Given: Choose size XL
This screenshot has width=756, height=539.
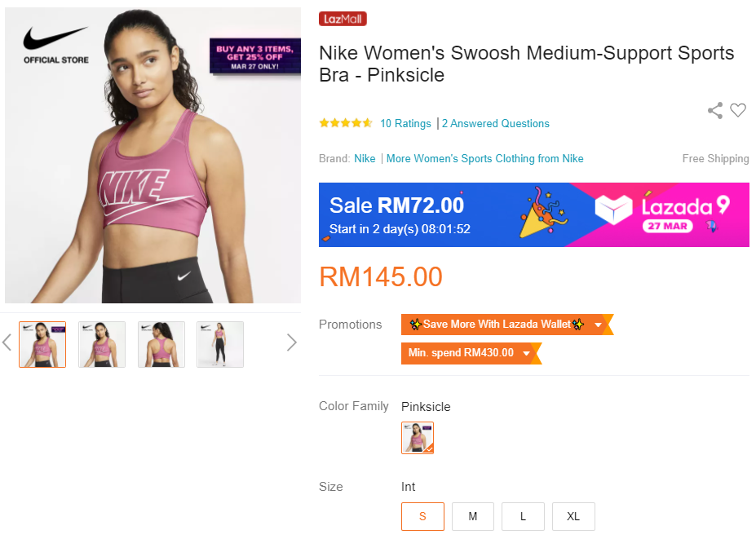Looking at the screenshot, I should pyautogui.click(x=573, y=516).
